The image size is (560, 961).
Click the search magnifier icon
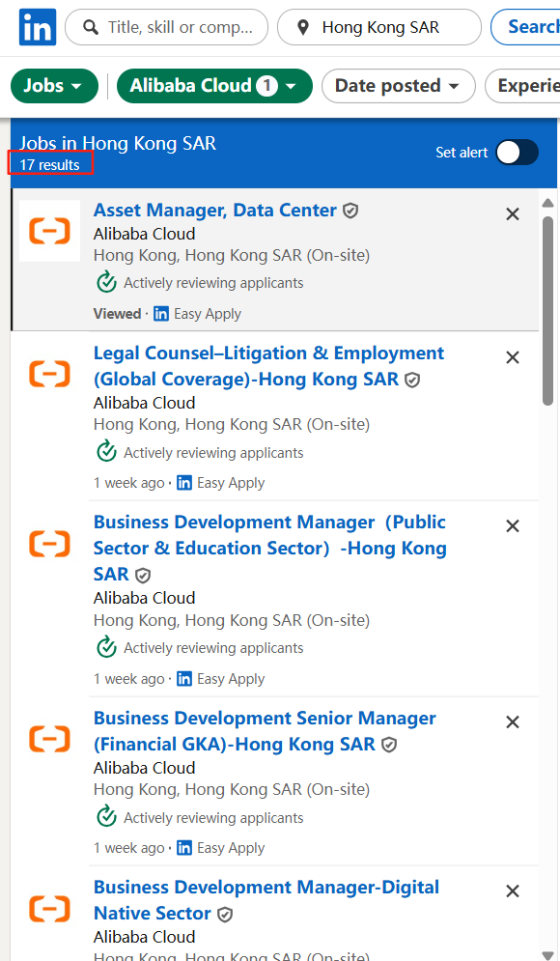pos(91,27)
